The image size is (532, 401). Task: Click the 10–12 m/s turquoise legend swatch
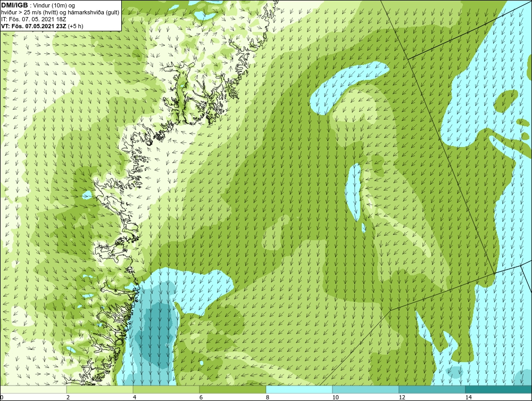[x=366, y=389]
